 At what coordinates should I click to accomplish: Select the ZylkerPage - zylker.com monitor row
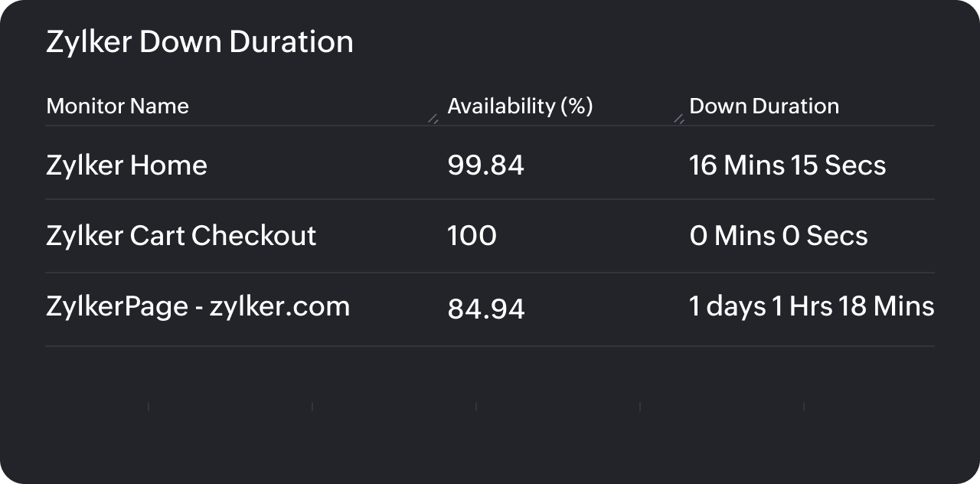[x=198, y=306]
